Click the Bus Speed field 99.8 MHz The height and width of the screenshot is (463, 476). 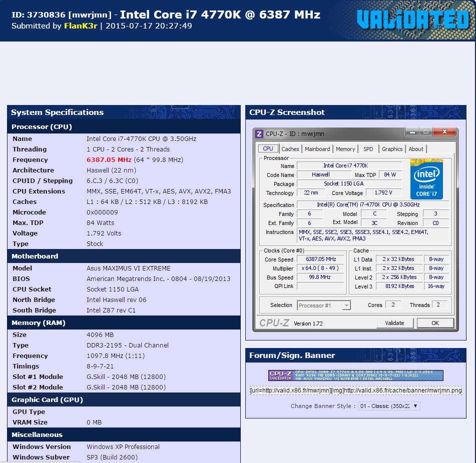click(x=320, y=277)
